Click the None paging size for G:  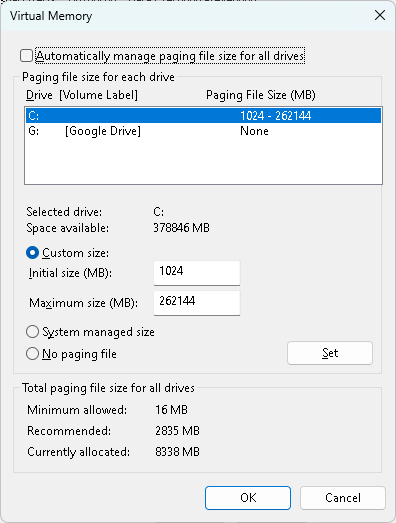tap(254, 131)
